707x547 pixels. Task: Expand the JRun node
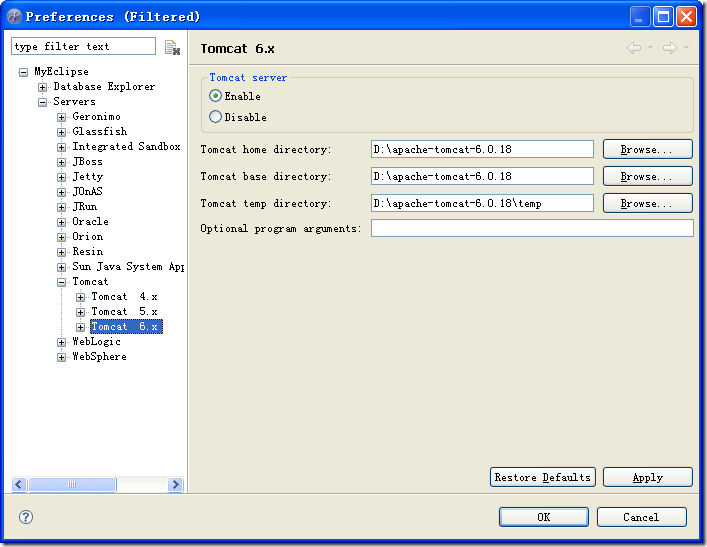(61, 207)
